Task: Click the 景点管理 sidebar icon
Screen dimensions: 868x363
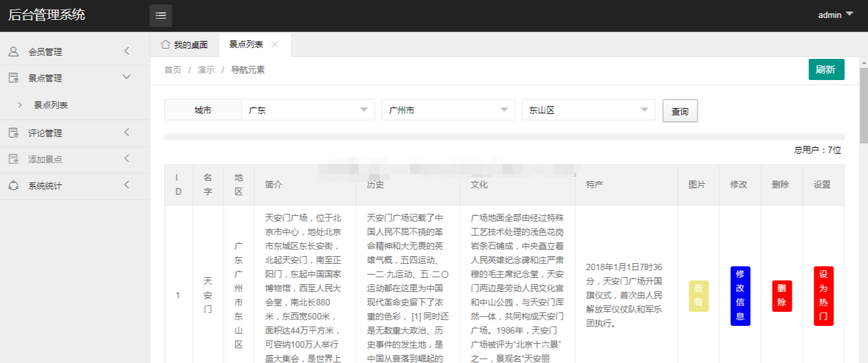Action: [x=13, y=78]
